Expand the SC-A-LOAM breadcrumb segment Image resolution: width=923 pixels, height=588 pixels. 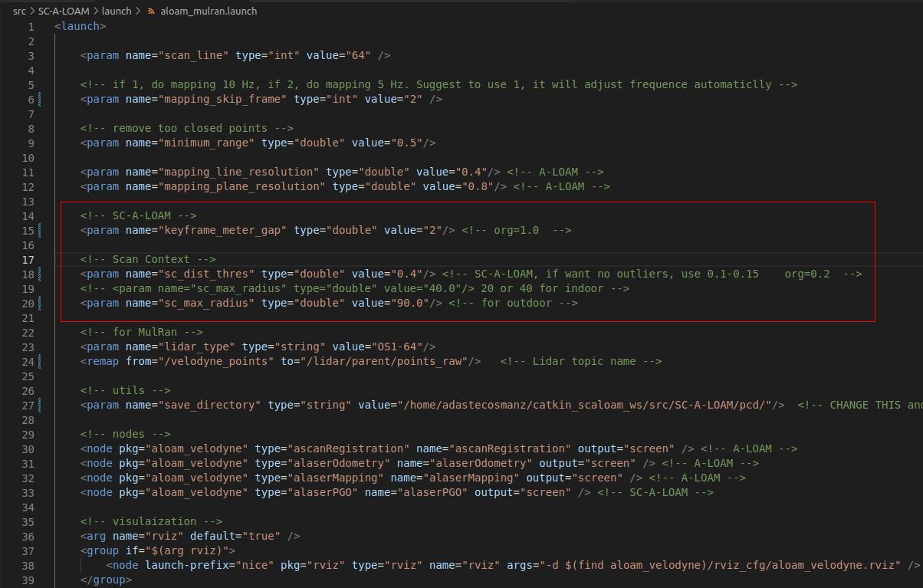pyautogui.click(x=64, y=11)
